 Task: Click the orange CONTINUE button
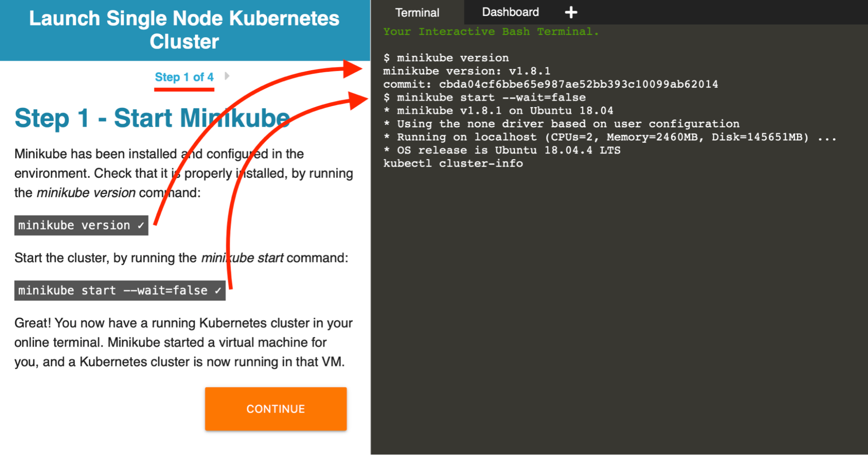pyautogui.click(x=276, y=409)
